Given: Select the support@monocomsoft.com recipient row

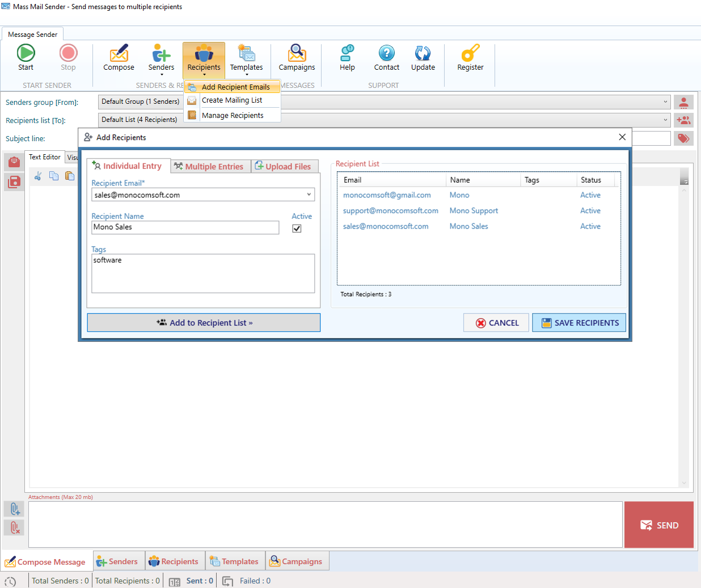Looking at the screenshot, I should point(479,210).
